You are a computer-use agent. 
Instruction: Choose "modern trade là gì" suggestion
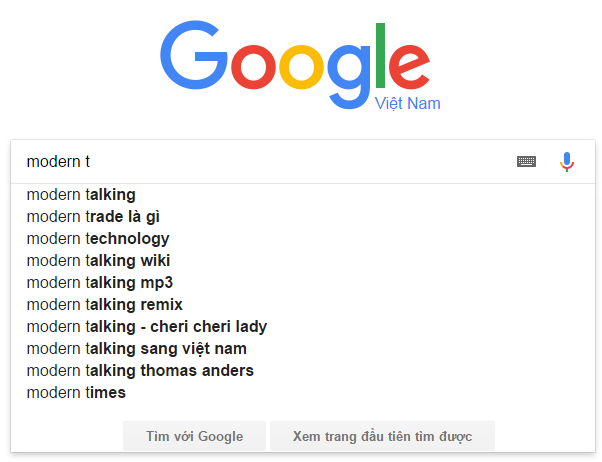[x=93, y=216]
